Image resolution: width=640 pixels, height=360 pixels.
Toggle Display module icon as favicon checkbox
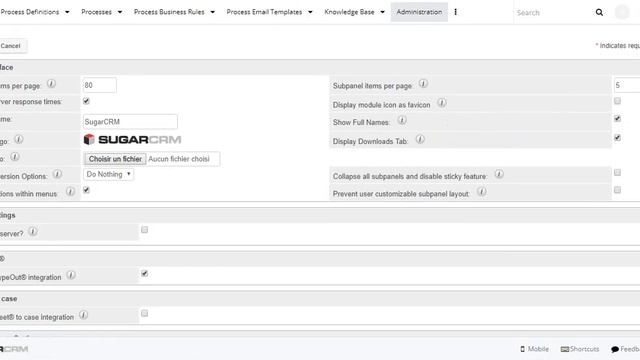tap(618, 101)
